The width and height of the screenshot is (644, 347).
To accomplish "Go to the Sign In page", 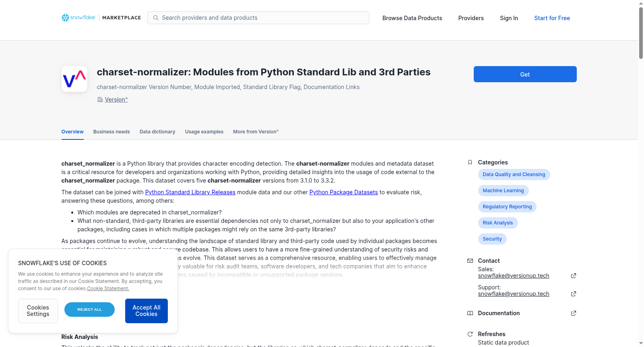I will pos(509,18).
